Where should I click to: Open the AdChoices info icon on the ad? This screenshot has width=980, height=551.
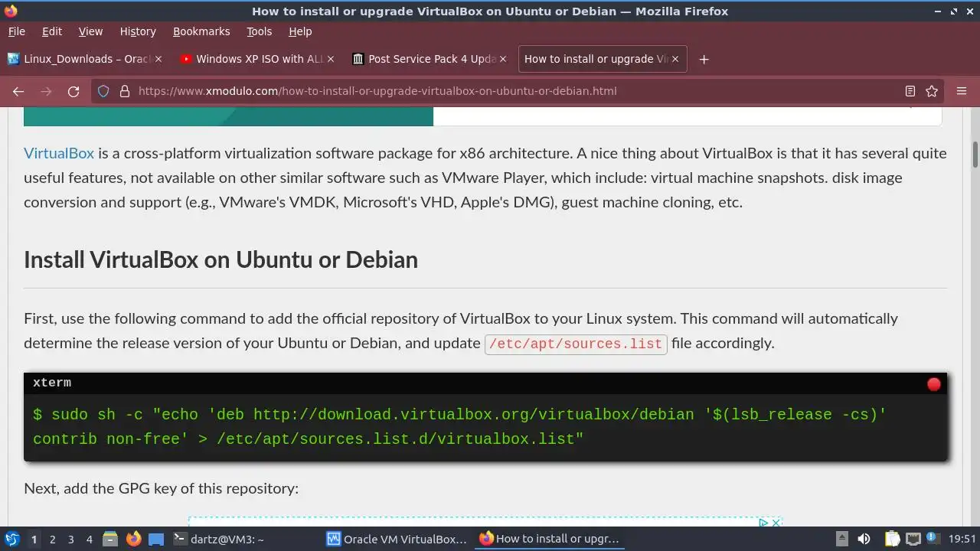763,523
